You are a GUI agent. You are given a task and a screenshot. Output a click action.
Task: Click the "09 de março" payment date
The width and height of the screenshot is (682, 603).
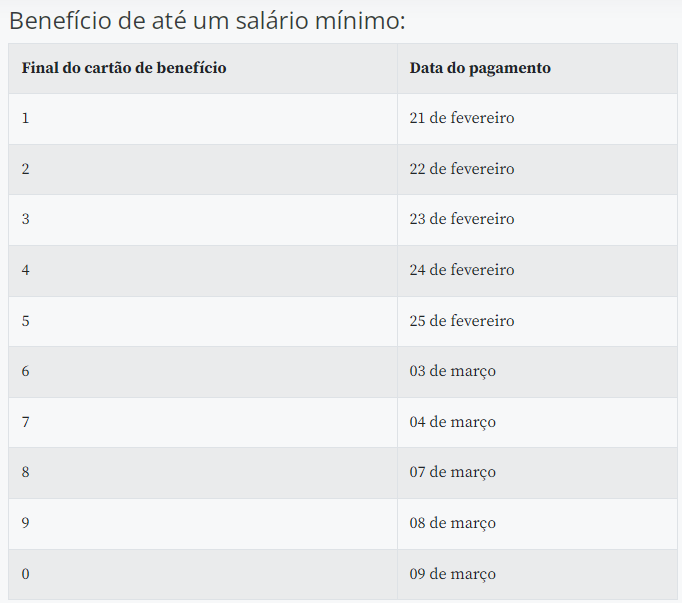coord(452,574)
